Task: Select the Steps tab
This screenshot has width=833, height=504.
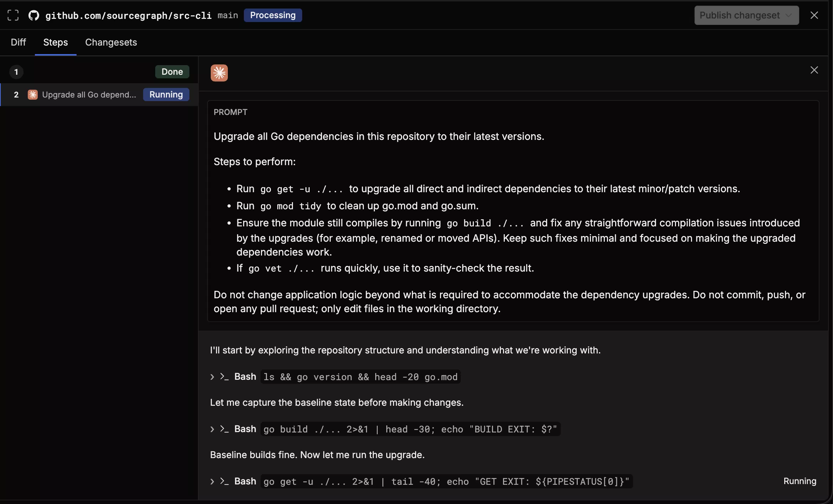Action: click(x=56, y=42)
